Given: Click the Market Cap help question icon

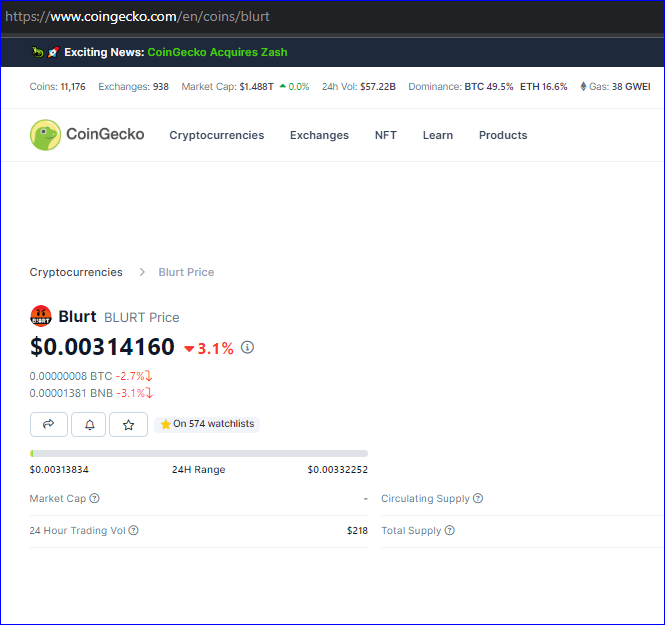Looking at the screenshot, I should point(95,498).
